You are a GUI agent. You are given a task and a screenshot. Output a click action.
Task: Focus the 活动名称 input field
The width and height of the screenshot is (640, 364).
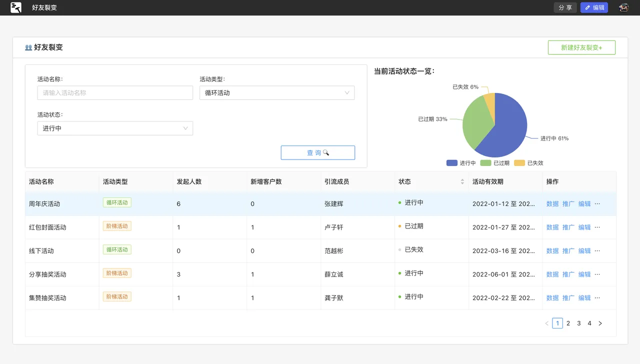pos(115,92)
